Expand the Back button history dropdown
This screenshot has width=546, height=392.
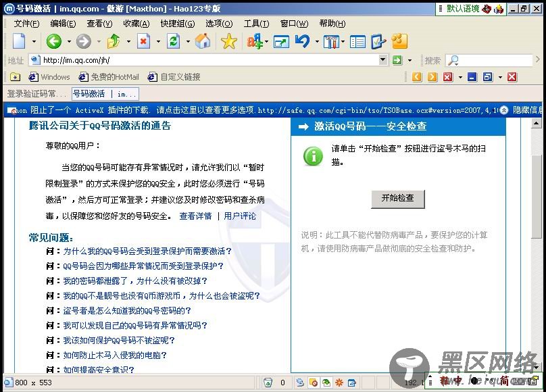(69, 41)
